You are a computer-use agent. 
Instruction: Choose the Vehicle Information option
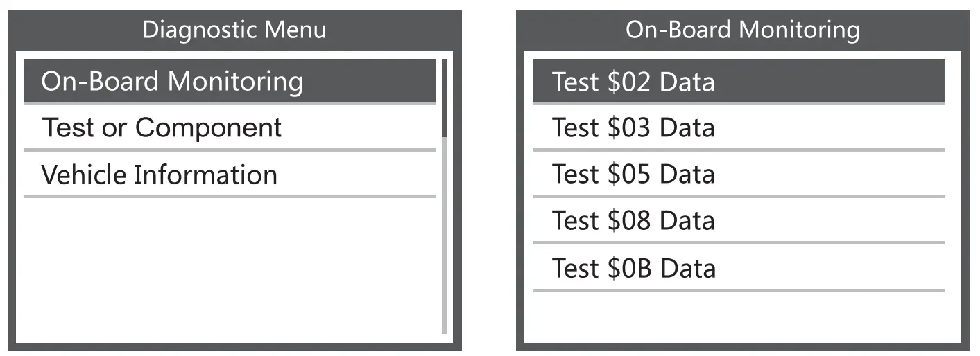pyautogui.click(x=229, y=175)
